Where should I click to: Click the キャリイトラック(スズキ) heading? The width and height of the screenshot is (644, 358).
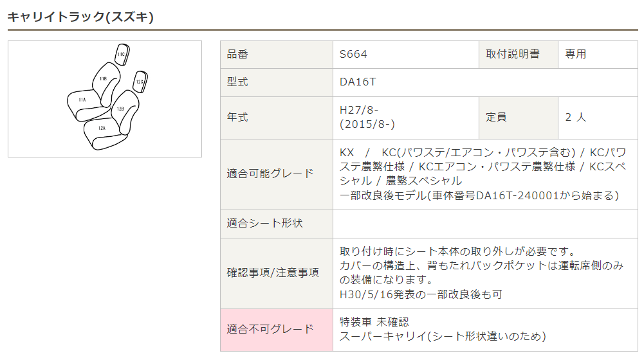click(x=80, y=17)
